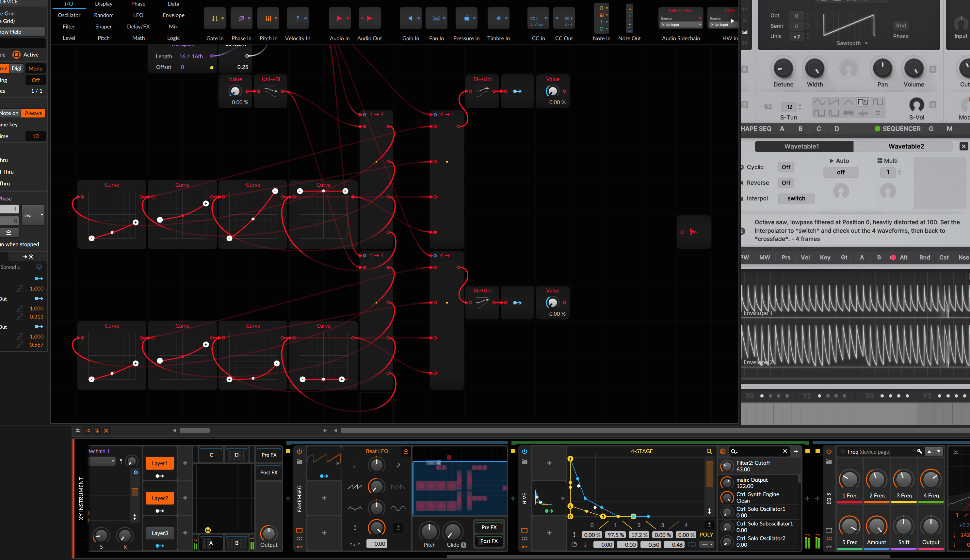This screenshot has height=560, width=970.
Task: Adjust the Glide knob
Action: (x=453, y=531)
